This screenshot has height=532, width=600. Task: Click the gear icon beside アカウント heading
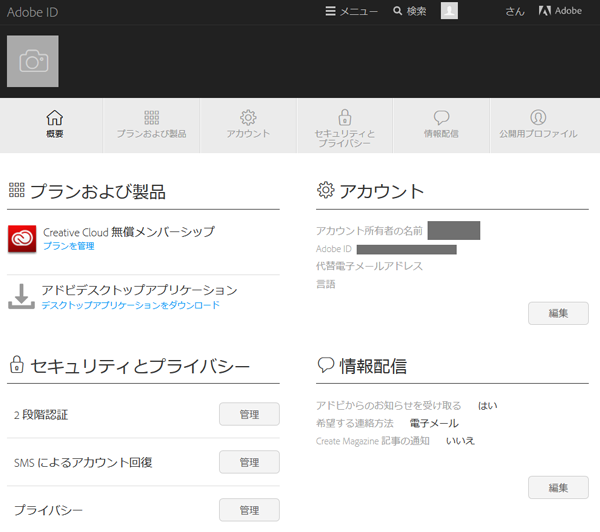[x=326, y=190]
